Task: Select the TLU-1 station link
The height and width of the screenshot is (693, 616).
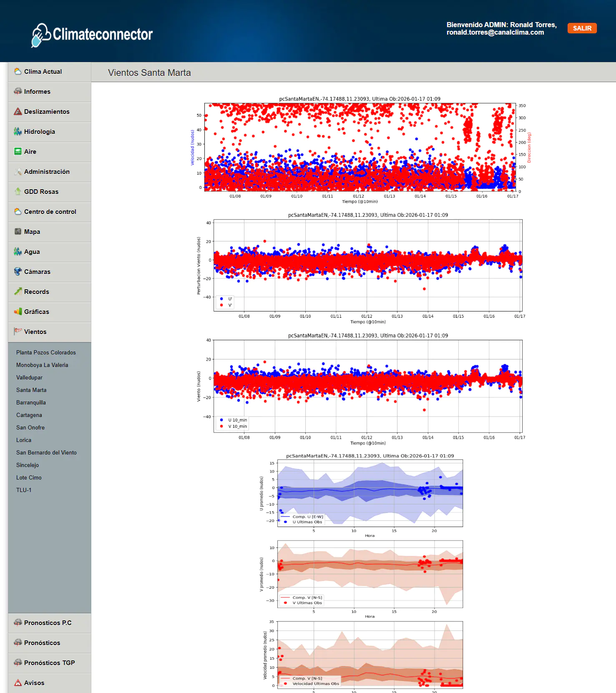Action: click(24, 490)
